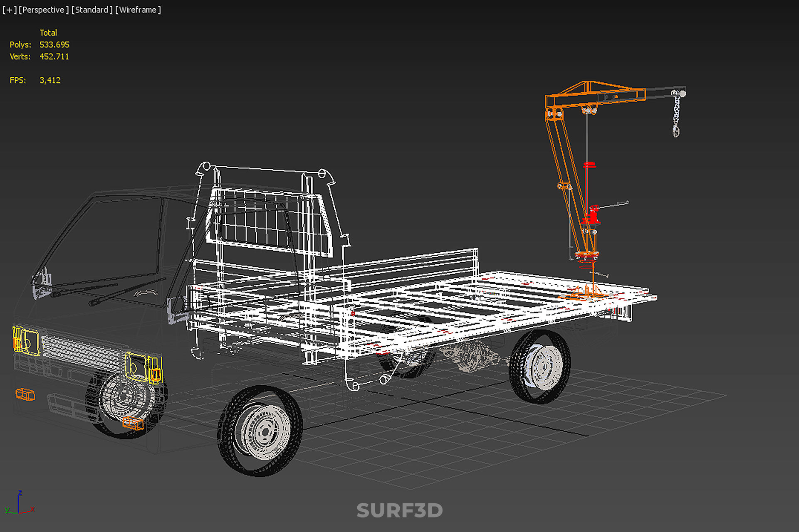Select the rear wheel under the flatbed

541,367
